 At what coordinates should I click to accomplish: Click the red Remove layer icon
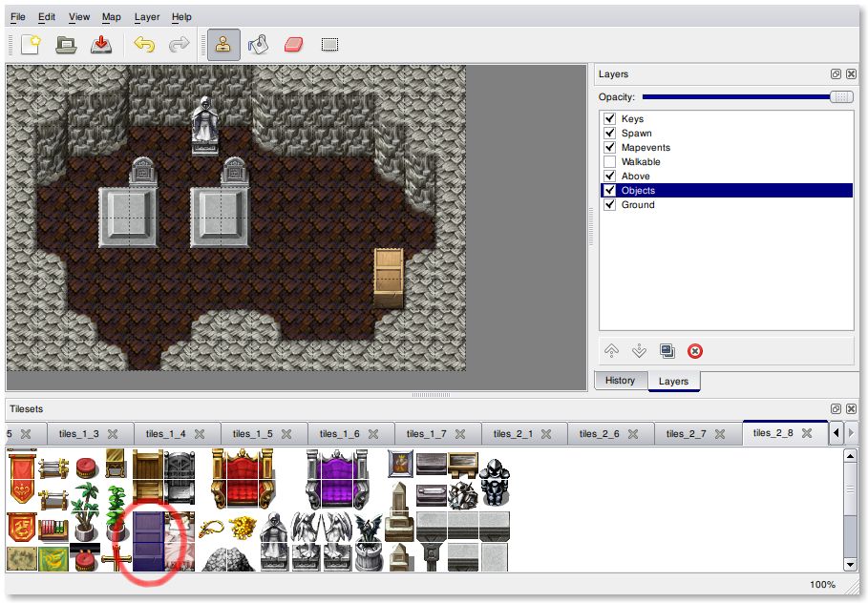tap(695, 351)
